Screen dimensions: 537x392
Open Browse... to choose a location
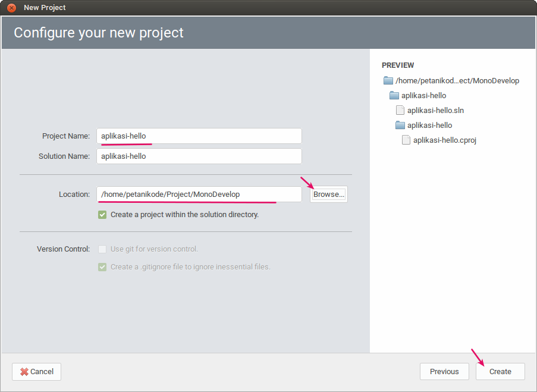point(329,195)
